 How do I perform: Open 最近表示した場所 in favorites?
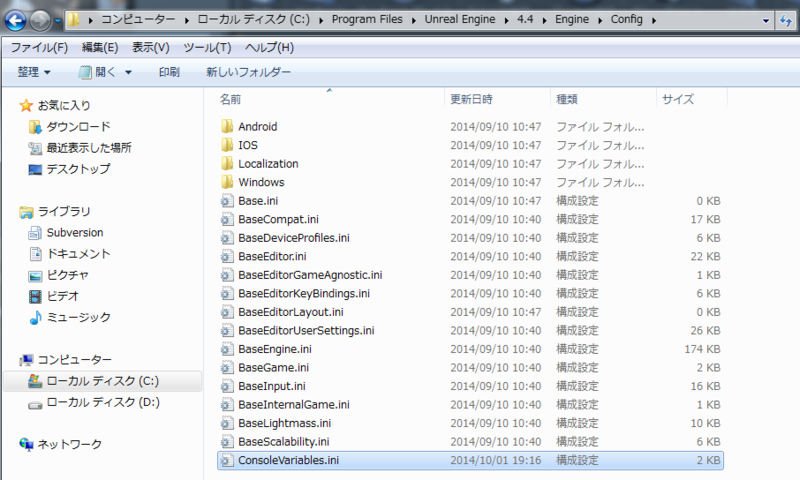[x=89, y=148]
